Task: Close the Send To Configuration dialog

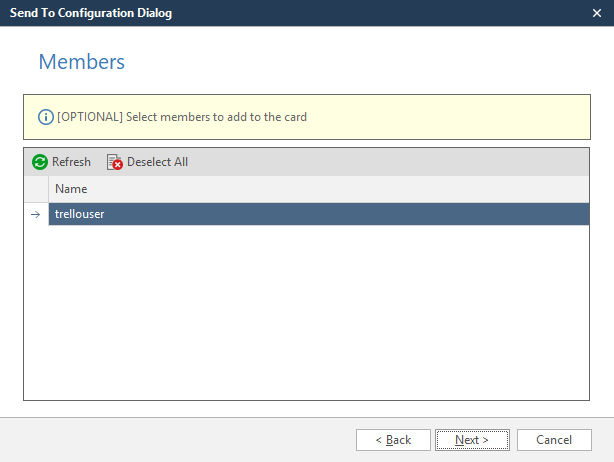Action: [596, 13]
